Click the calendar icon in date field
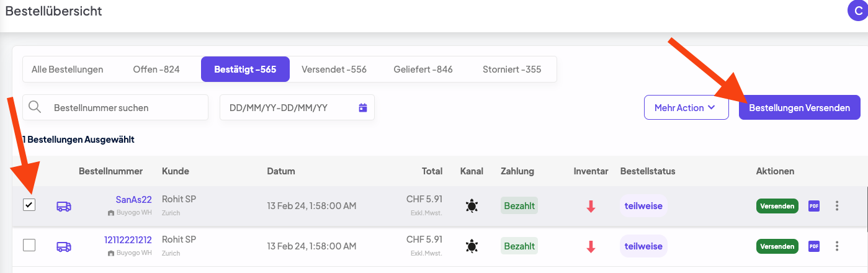This screenshot has height=273, width=868. point(363,108)
